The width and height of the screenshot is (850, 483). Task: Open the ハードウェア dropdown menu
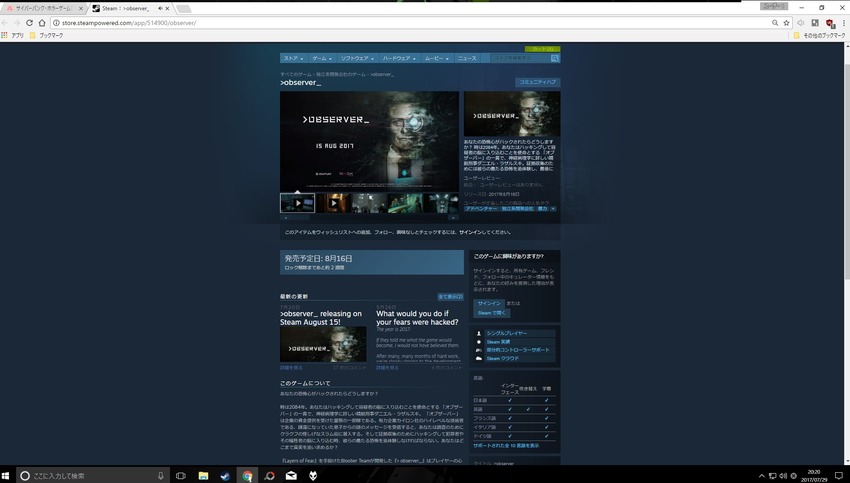tap(399, 58)
